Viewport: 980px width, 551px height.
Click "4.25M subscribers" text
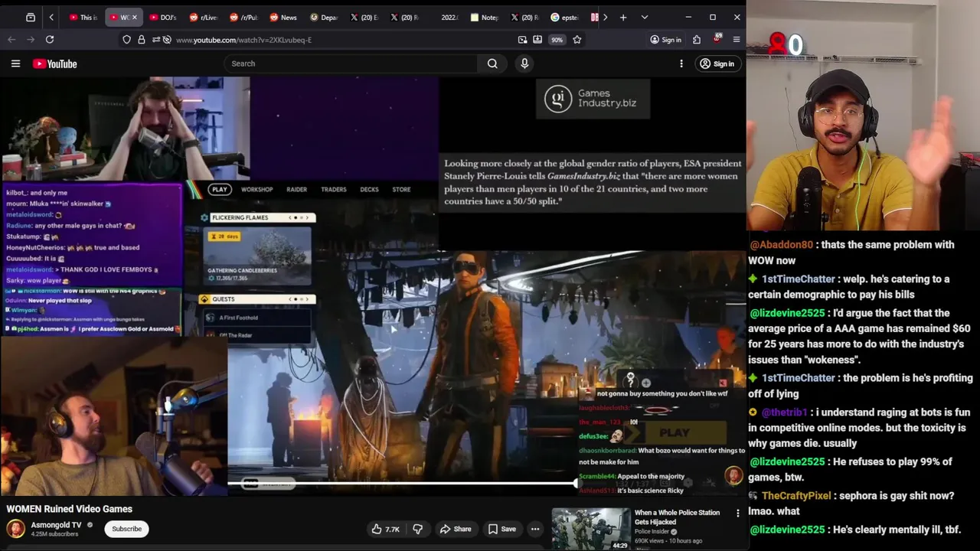(x=54, y=534)
